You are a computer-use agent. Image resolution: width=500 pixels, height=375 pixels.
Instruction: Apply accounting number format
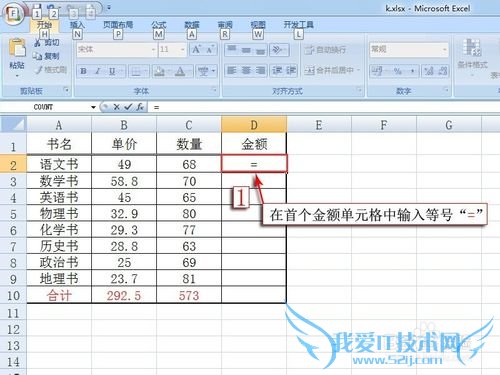coord(377,71)
